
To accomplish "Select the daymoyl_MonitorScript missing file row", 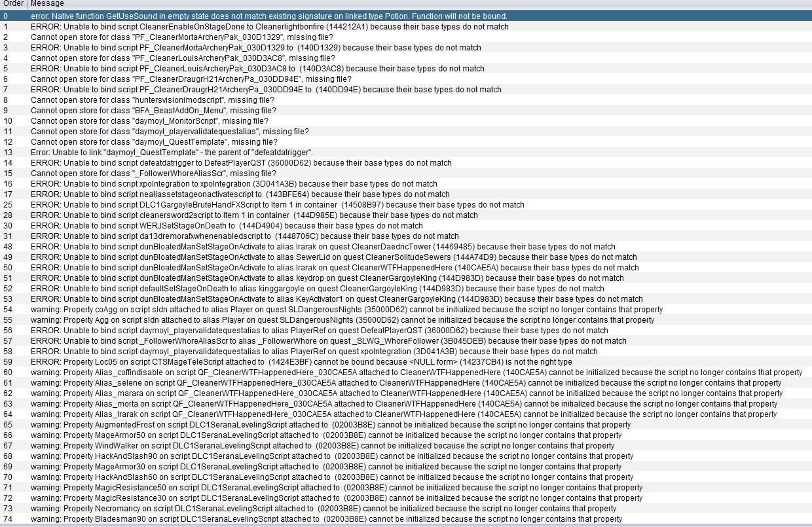I will (149, 121).
